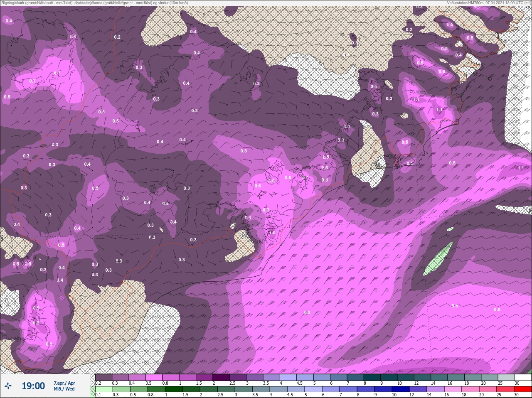Click the '0.2' label on the upper scale

(98, 383)
